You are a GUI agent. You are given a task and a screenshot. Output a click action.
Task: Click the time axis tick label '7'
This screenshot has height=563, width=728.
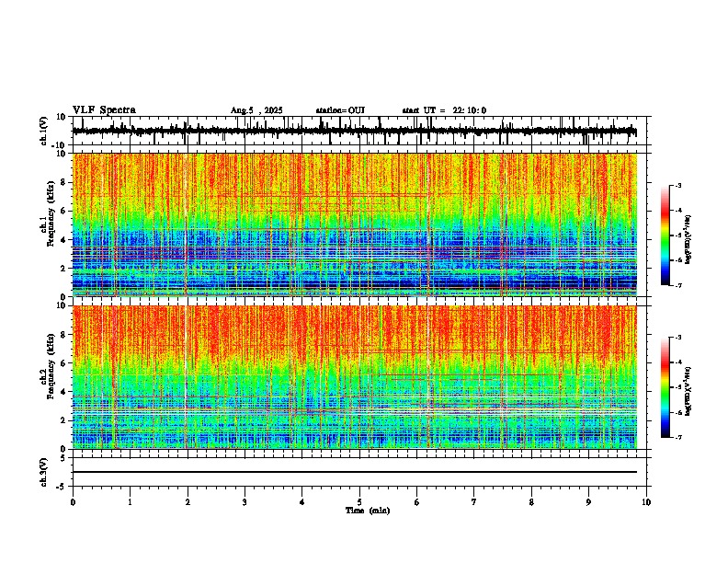click(x=474, y=502)
